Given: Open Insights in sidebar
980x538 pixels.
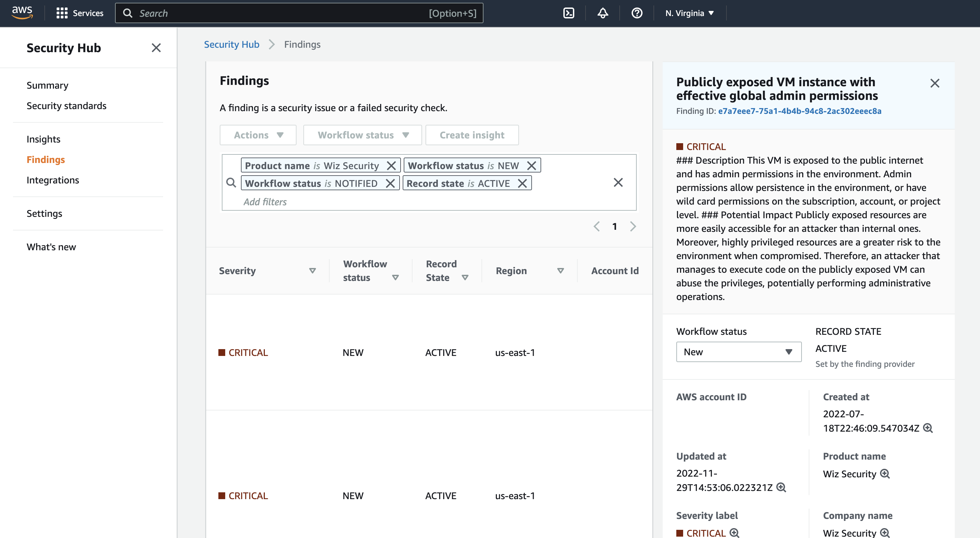Looking at the screenshot, I should 43,139.
